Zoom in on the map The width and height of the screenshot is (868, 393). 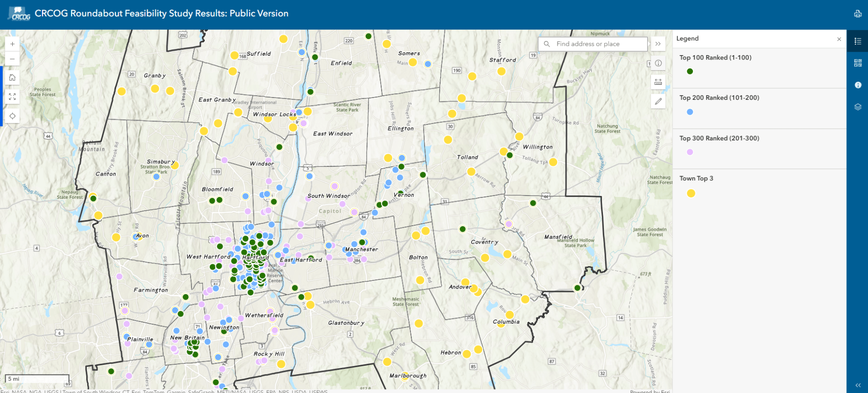12,44
